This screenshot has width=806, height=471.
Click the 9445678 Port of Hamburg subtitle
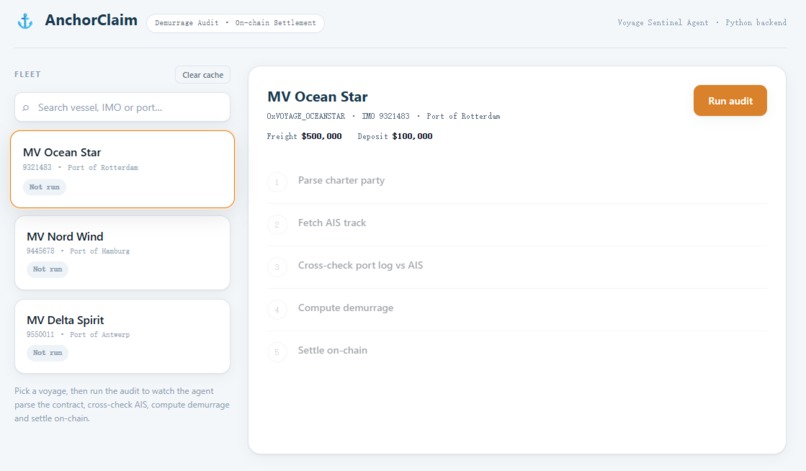pyautogui.click(x=78, y=251)
